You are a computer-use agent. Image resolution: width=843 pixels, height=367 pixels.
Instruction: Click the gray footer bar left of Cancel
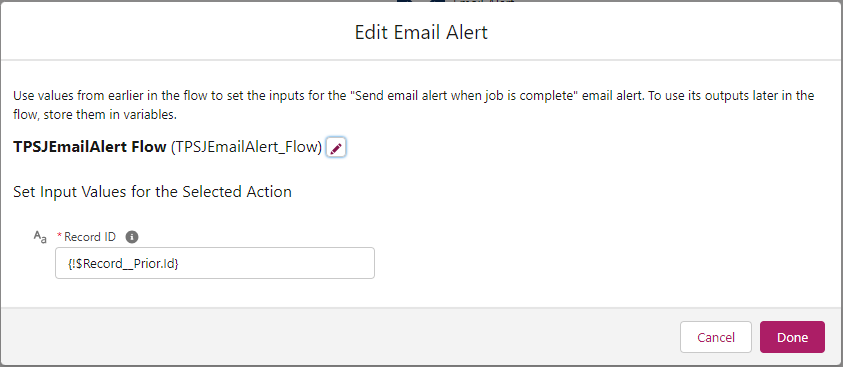click(x=339, y=337)
